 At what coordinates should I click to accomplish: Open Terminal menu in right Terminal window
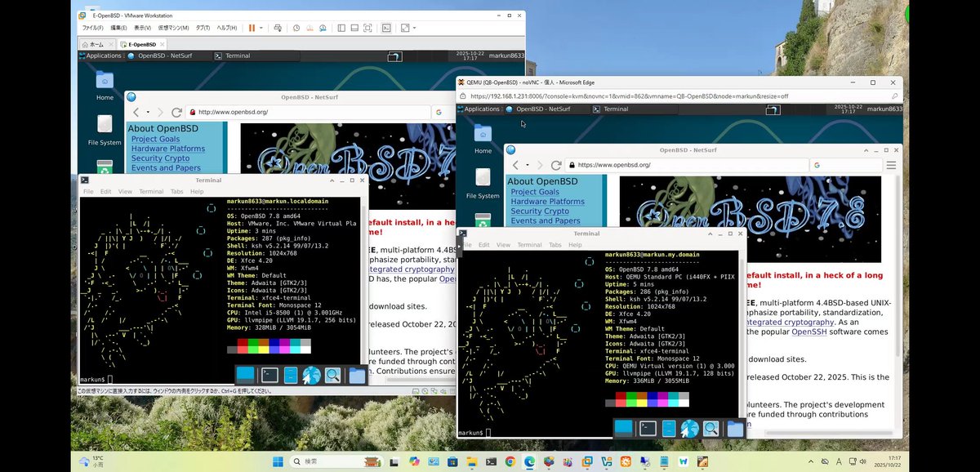(529, 245)
